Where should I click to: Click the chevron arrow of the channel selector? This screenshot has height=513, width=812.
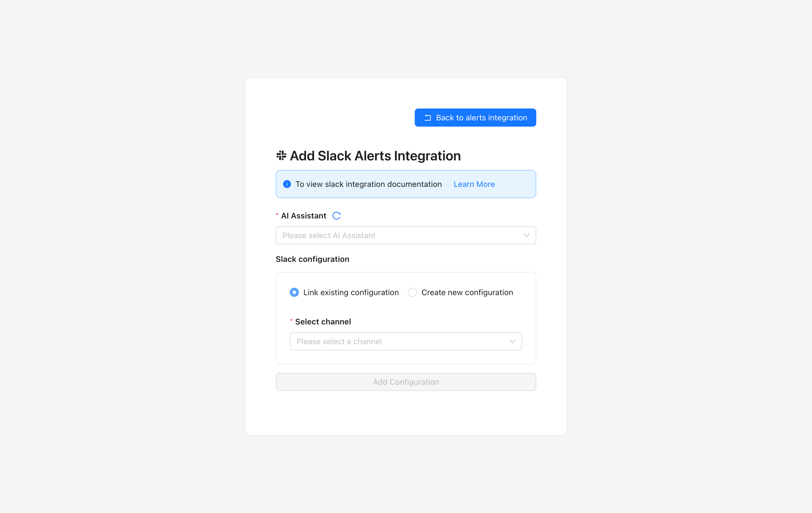tap(512, 341)
